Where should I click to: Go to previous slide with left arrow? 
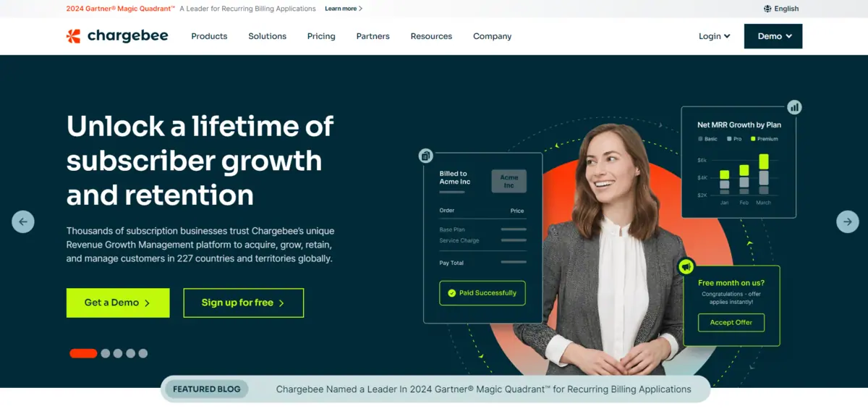click(x=23, y=221)
